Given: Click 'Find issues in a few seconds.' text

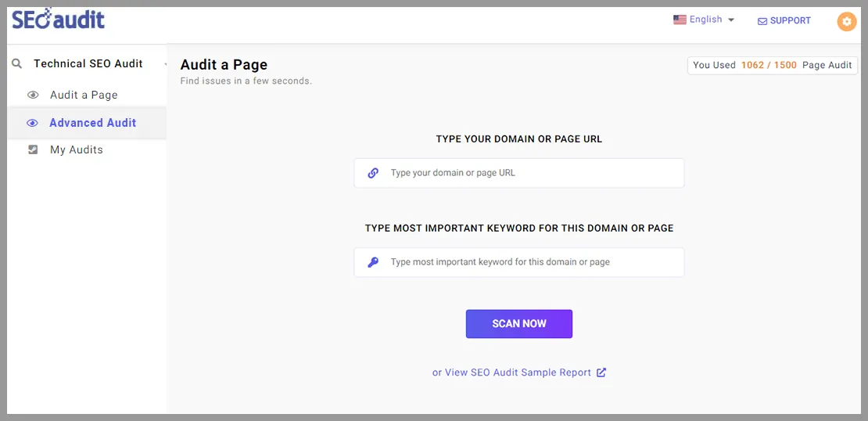Looking at the screenshot, I should pos(246,81).
